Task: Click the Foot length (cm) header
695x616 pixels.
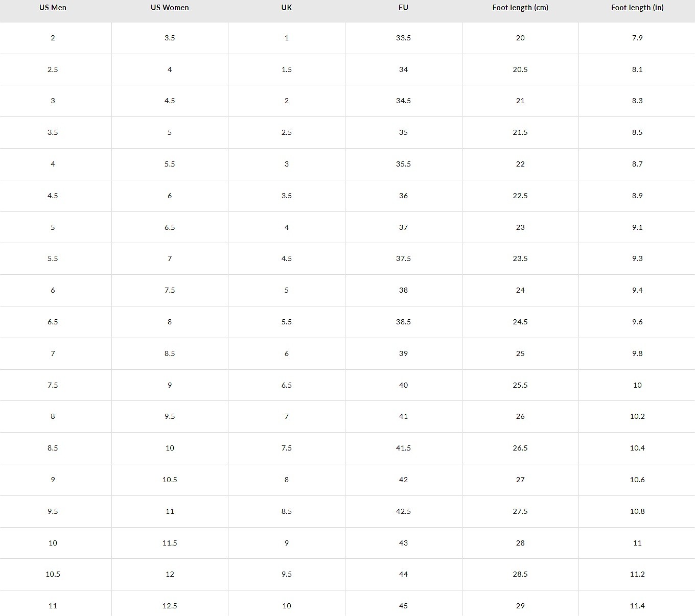Action: (x=520, y=8)
